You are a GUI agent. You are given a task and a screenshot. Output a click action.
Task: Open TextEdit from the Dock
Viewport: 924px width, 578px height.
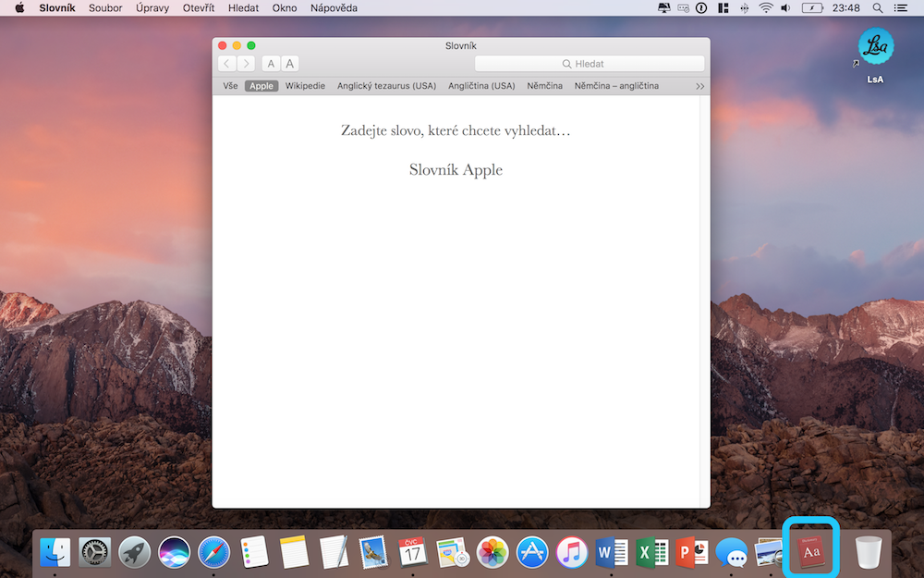click(x=334, y=553)
